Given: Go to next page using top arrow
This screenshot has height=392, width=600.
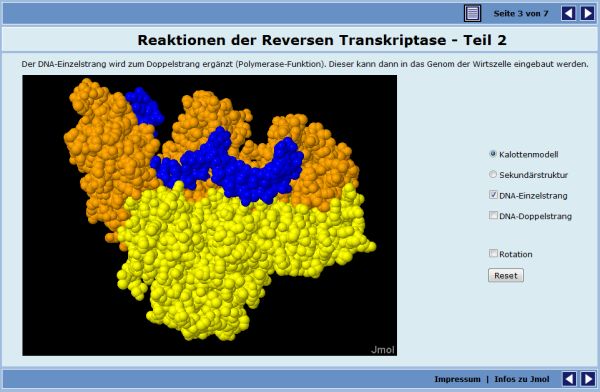Looking at the screenshot, I should 587,13.
